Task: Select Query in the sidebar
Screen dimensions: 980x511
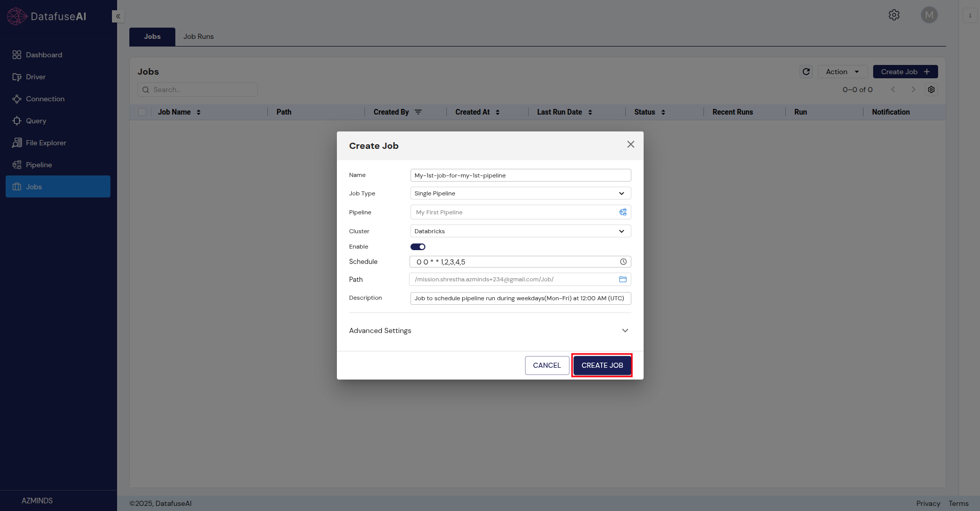Action: tap(36, 121)
